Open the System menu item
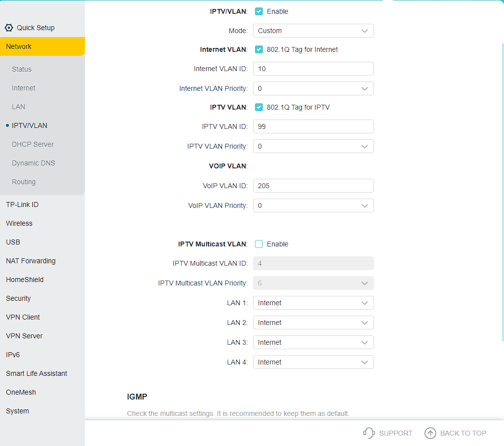The image size is (504, 446). coord(17,411)
